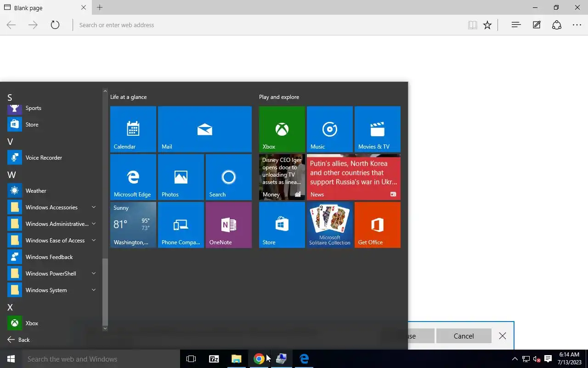Launch Google Chrome from taskbar
The width and height of the screenshot is (588, 368).
(x=259, y=359)
